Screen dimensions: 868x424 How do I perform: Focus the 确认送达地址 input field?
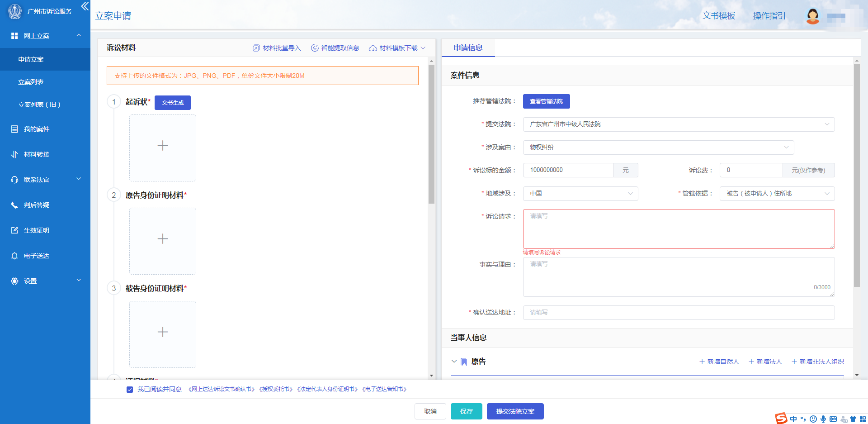(x=679, y=313)
